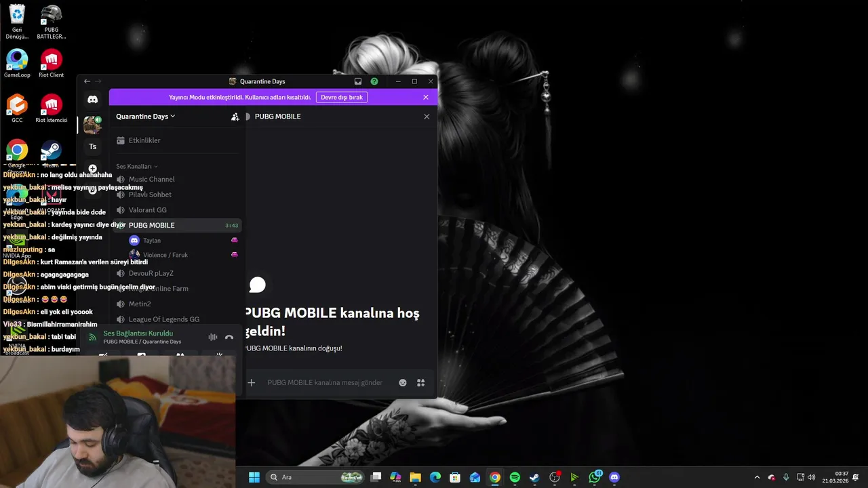Viewport: 868px width, 488px height.
Task: Open Discord home direct messages icon
Action: coord(93,100)
